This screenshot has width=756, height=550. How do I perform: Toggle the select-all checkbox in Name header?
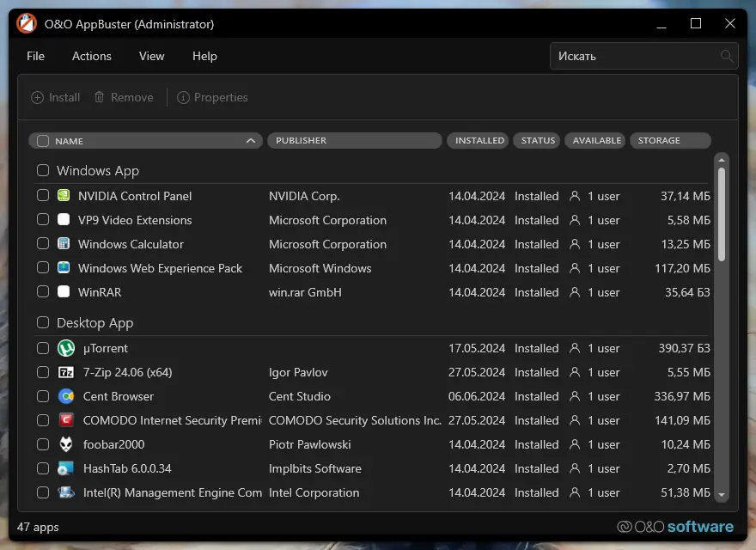click(43, 141)
